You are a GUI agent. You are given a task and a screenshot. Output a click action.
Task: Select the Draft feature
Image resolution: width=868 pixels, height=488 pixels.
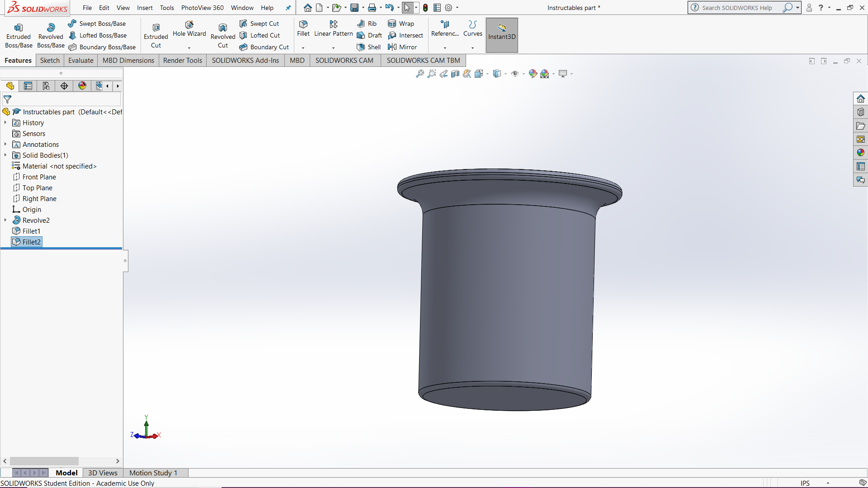(370, 35)
